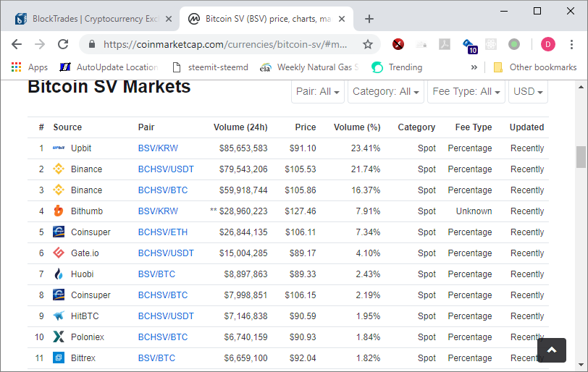588x372 pixels.
Task: Open Coinsuper BCHSV/ETH pair link
Action: click(x=163, y=232)
